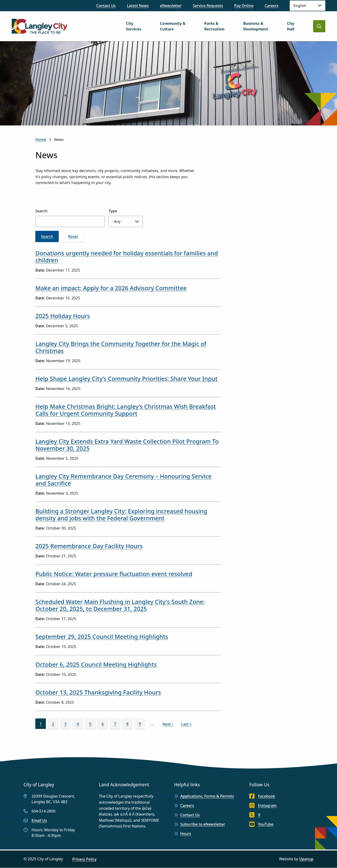
Task: Click the Home breadcrumb link
Action: [40, 140]
